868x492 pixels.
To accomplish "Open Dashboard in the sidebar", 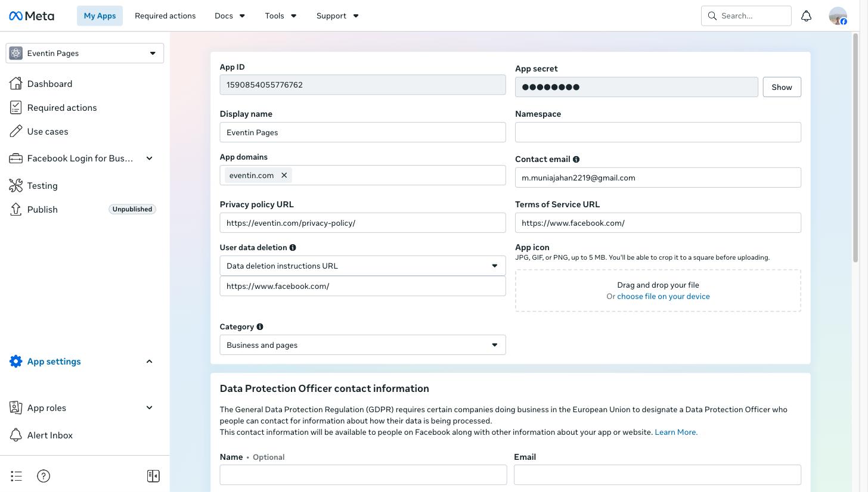I will pyautogui.click(x=49, y=84).
